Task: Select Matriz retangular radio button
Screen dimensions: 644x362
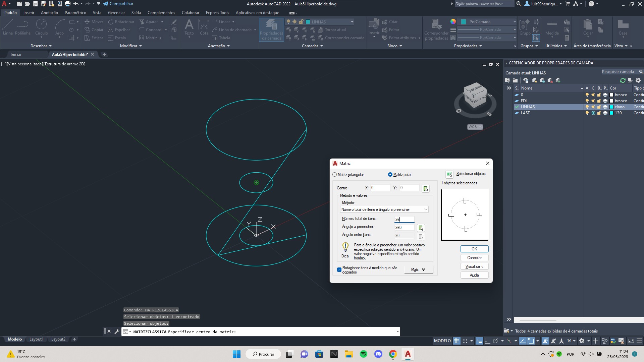Action: 335,174
